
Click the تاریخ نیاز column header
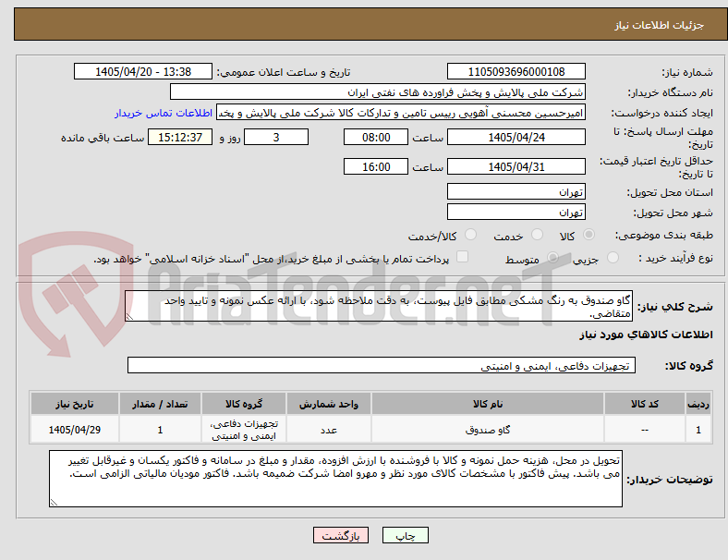[75, 404]
